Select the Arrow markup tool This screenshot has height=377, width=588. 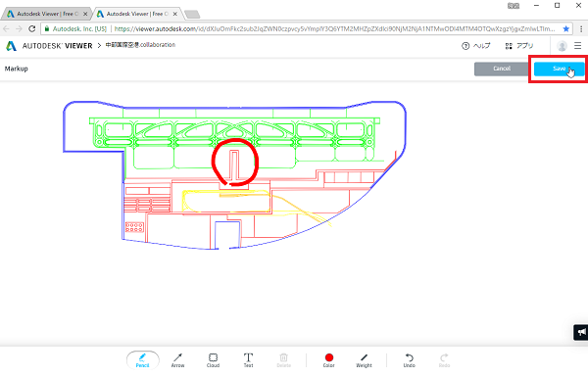coord(177,360)
